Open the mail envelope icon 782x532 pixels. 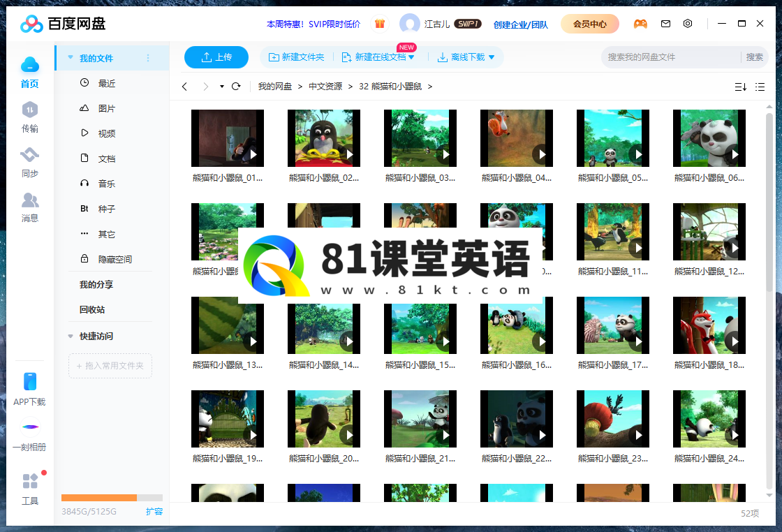(665, 24)
